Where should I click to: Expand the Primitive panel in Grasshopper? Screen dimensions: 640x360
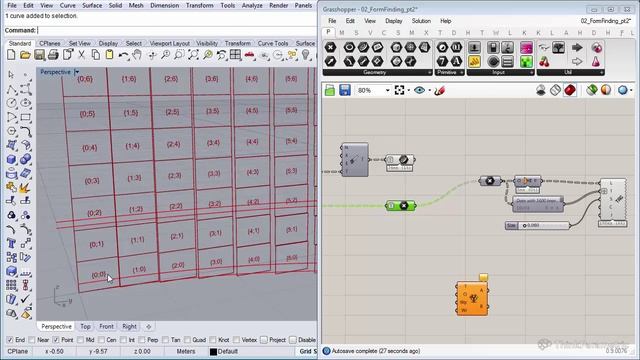pos(462,73)
